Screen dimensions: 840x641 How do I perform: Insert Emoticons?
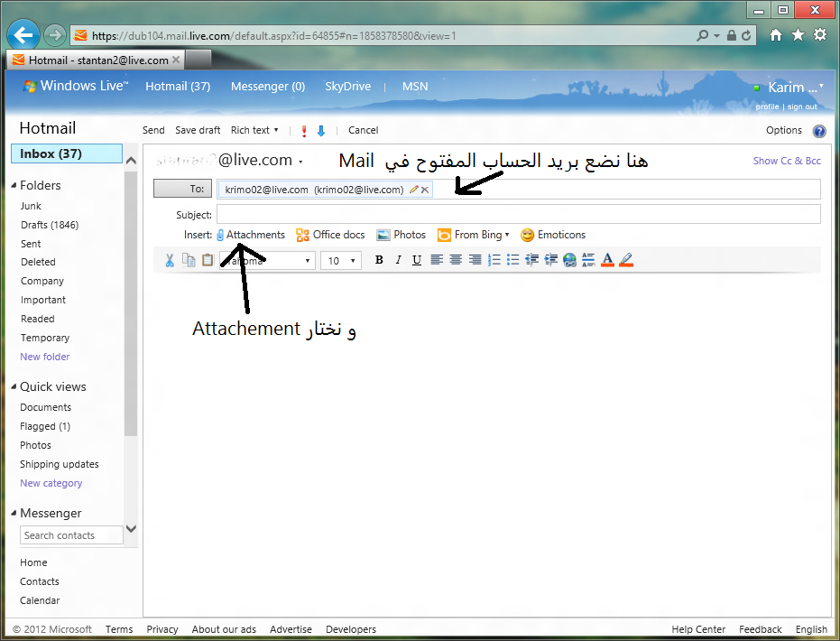tap(553, 235)
